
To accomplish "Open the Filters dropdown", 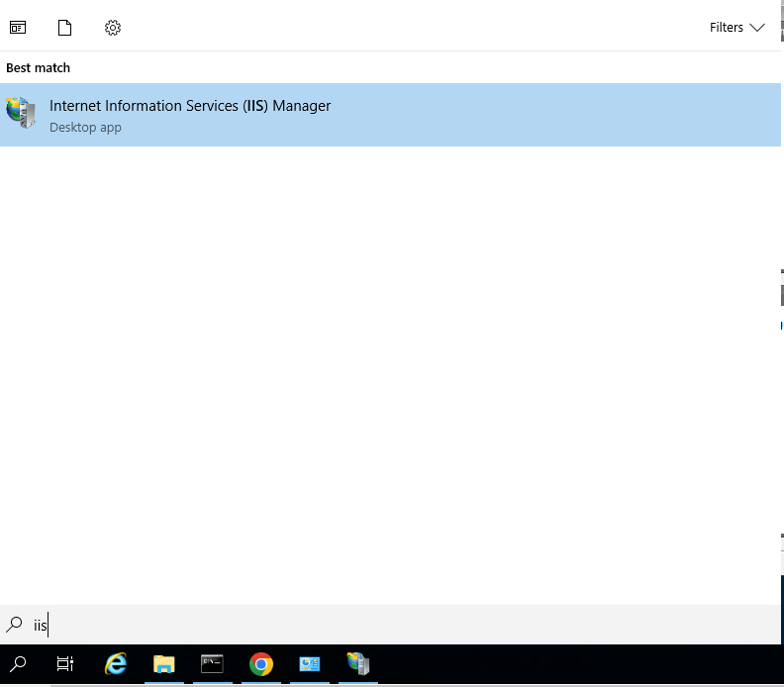I will 737,28.
